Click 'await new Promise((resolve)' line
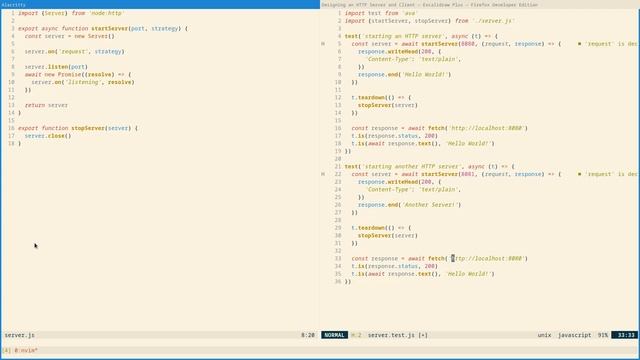The image size is (640, 360). (x=78, y=74)
